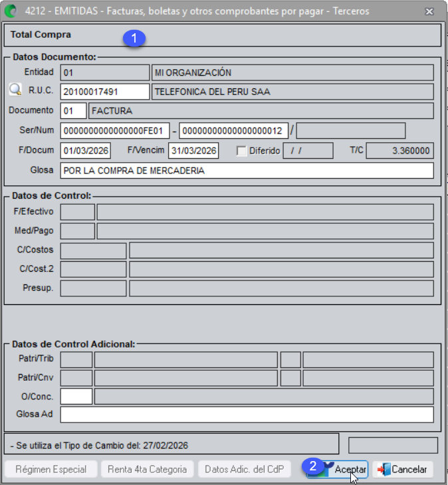Click the field after the slash in Ser/Num row
Viewport: 448px width, 485px height.
351,131
